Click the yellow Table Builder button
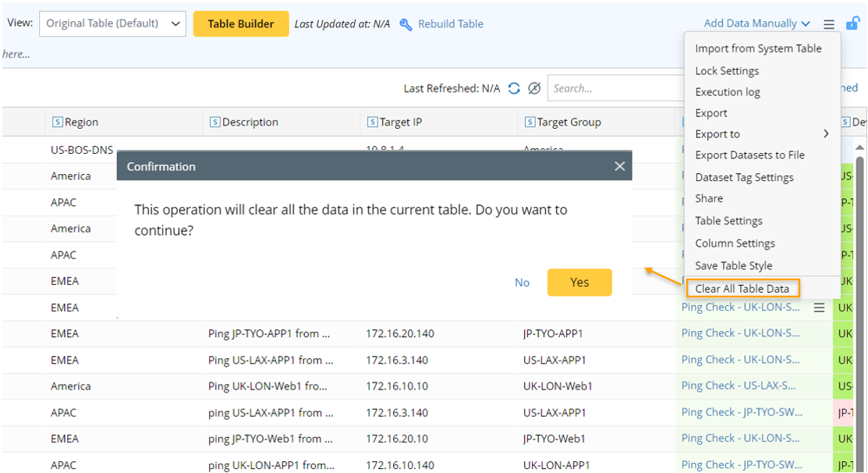The image size is (868, 473). [x=240, y=23]
